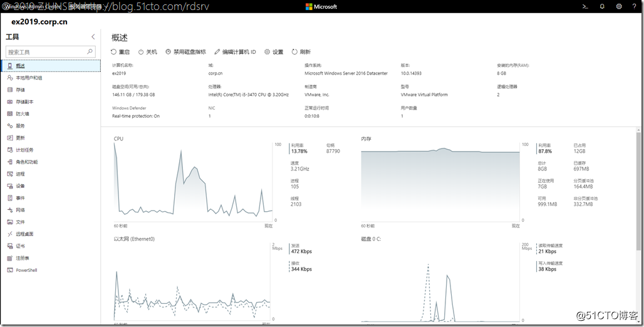Click the uptime value 0:0:10:8
This screenshot has width=644, height=327.
click(312, 116)
